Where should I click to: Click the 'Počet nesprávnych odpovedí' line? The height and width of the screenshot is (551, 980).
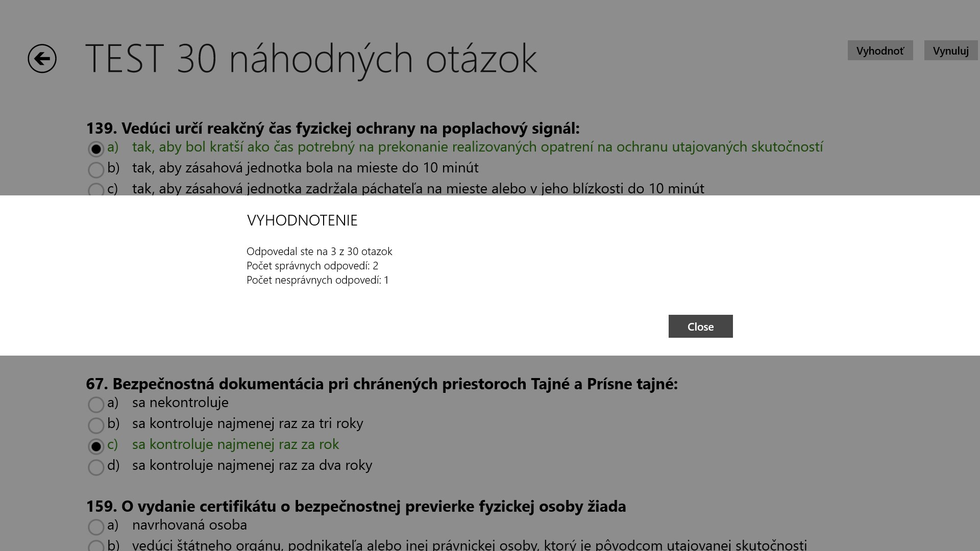[317, 280]
